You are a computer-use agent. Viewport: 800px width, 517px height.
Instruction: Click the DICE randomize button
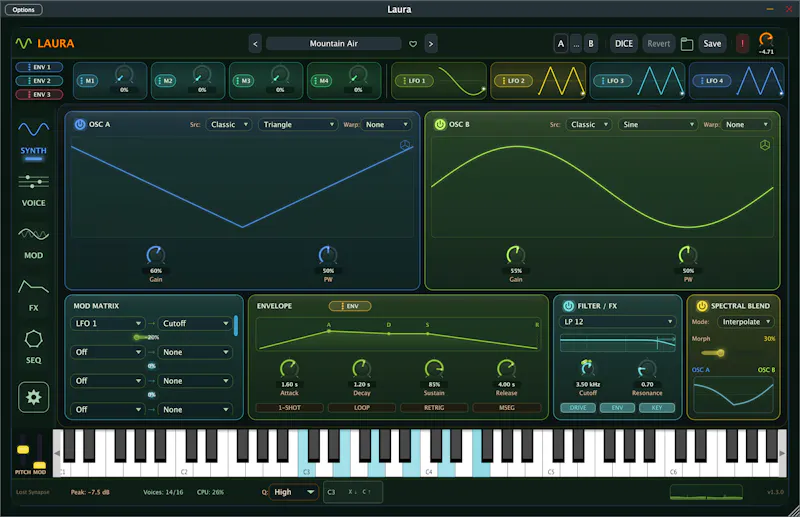point(623,44)
